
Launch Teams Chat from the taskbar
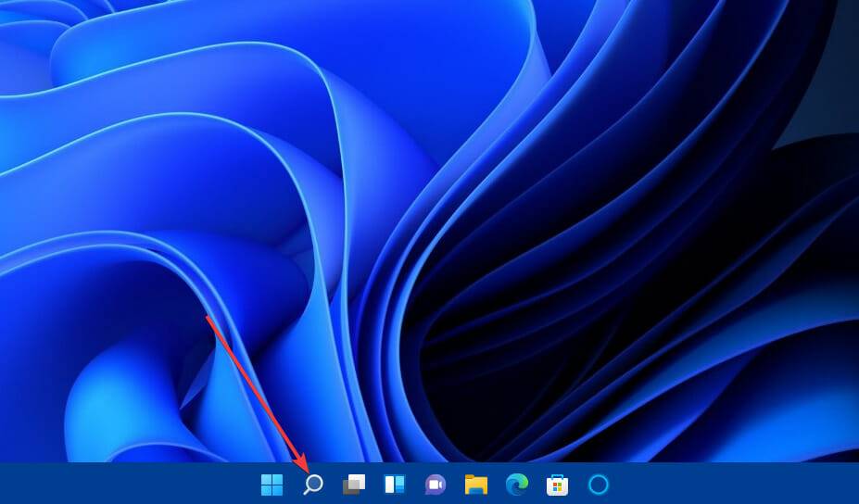pos(436,485)
